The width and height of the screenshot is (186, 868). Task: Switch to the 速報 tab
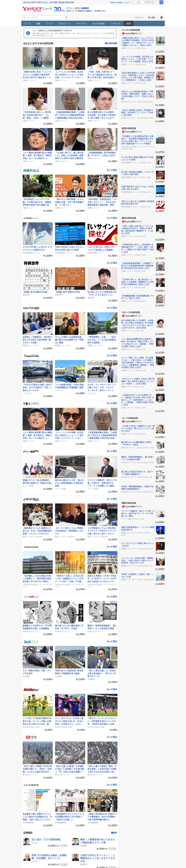(x=38, y=24)
